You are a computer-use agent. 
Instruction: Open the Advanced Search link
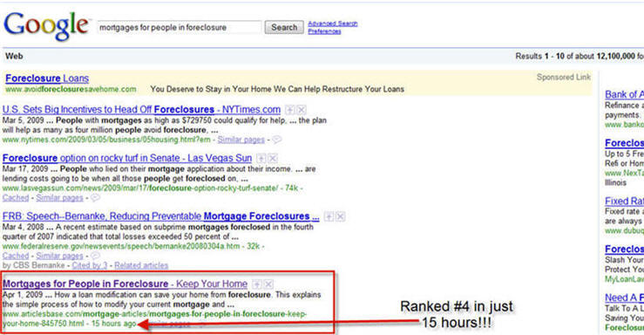pos(333,24)
